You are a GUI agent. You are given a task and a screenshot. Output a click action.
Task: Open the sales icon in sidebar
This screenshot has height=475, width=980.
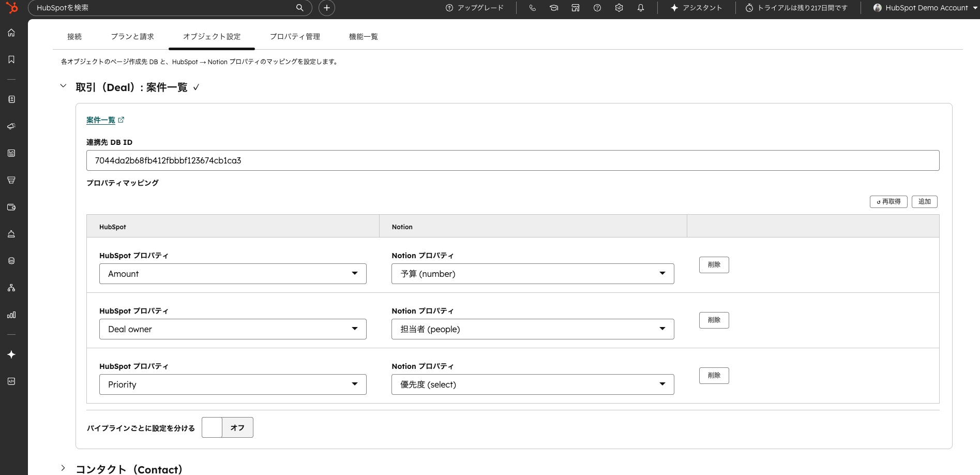click(x=11, y=180)
